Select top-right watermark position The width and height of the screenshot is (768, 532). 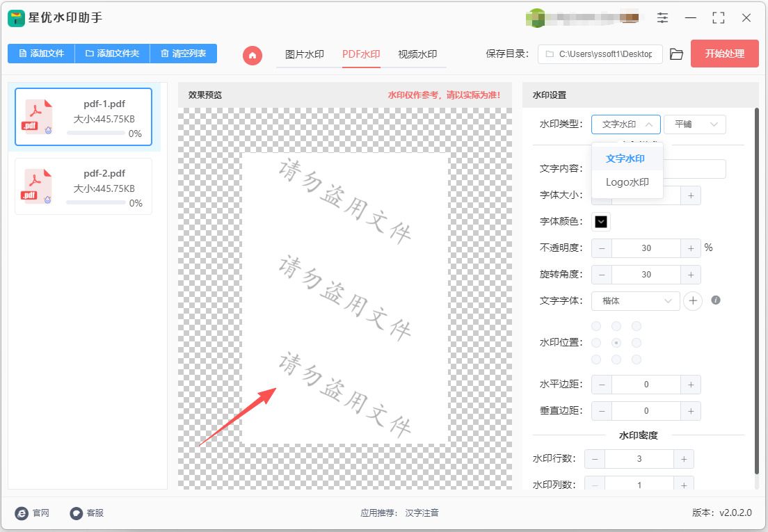pyautogui.click(x=637, y=326)
